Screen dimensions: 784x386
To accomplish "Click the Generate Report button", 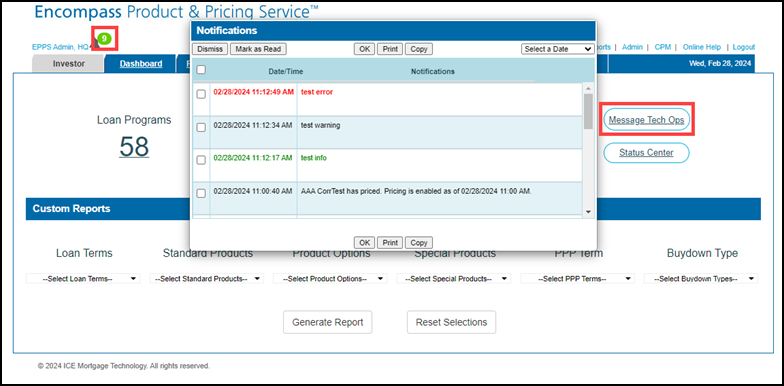I will click(x=328, y=322).
